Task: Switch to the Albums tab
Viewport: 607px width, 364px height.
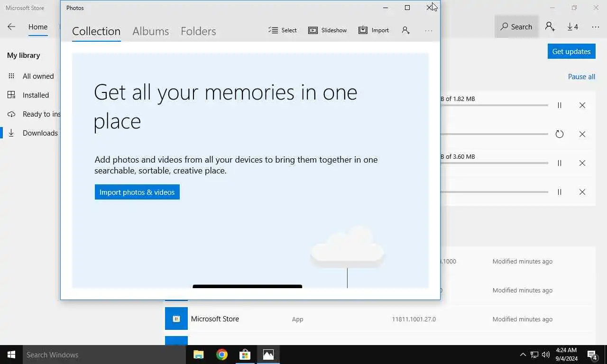Action: point(151,31)
